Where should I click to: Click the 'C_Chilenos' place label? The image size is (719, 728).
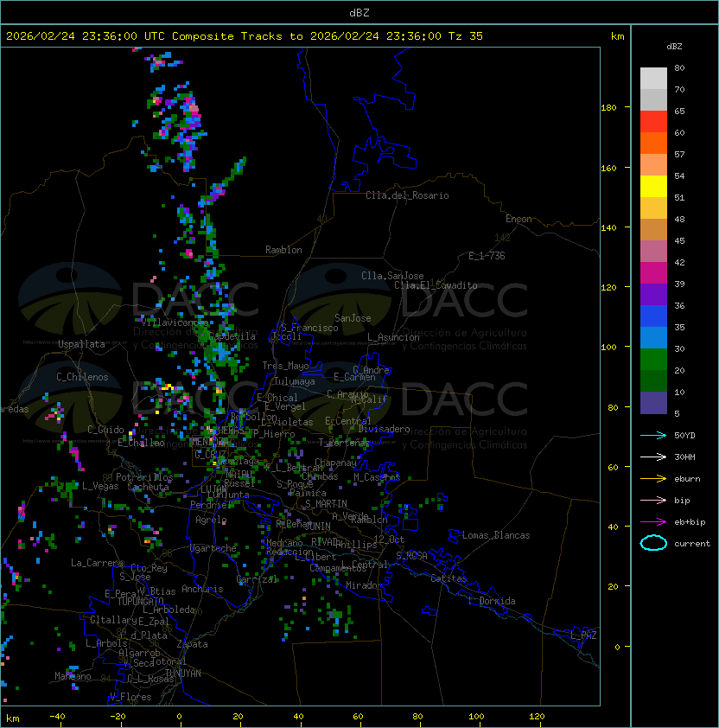pos(82,377)
